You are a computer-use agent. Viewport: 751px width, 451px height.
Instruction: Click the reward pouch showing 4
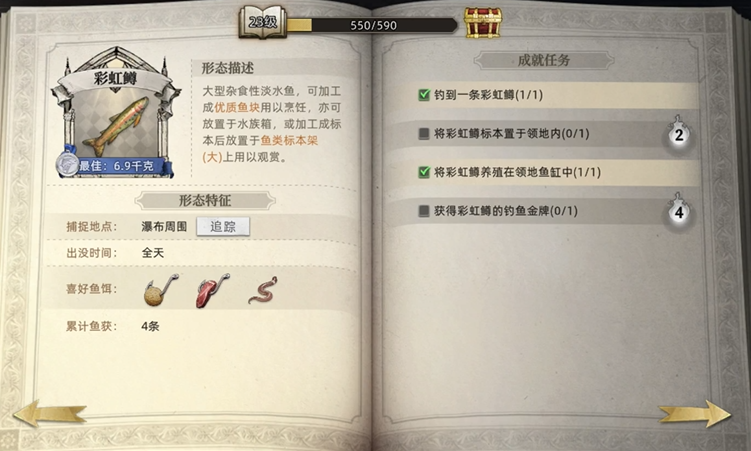pyautogui.click(x=678, y=211)
